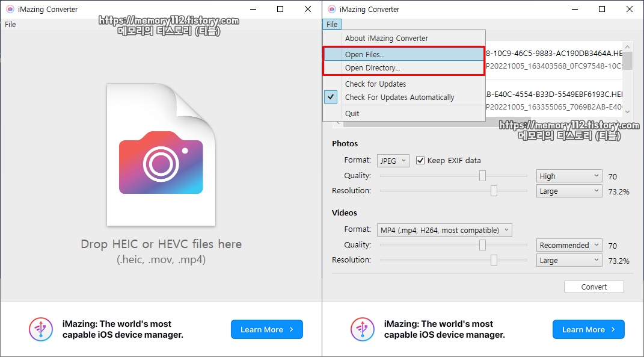The width and height of the screenshot is (644, 357).
Task: Click iMazing Converter app icon in left title bar
Action: point(10,9)
